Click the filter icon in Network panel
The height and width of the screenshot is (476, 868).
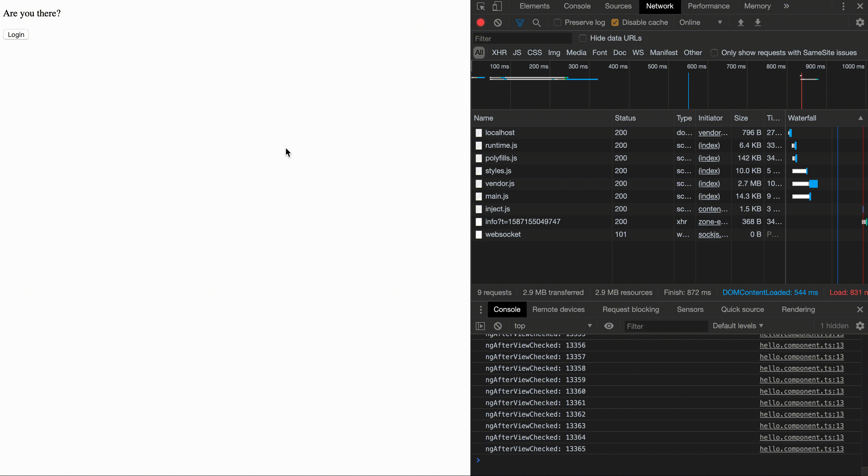pyautogui.click(x=519, y=22)
